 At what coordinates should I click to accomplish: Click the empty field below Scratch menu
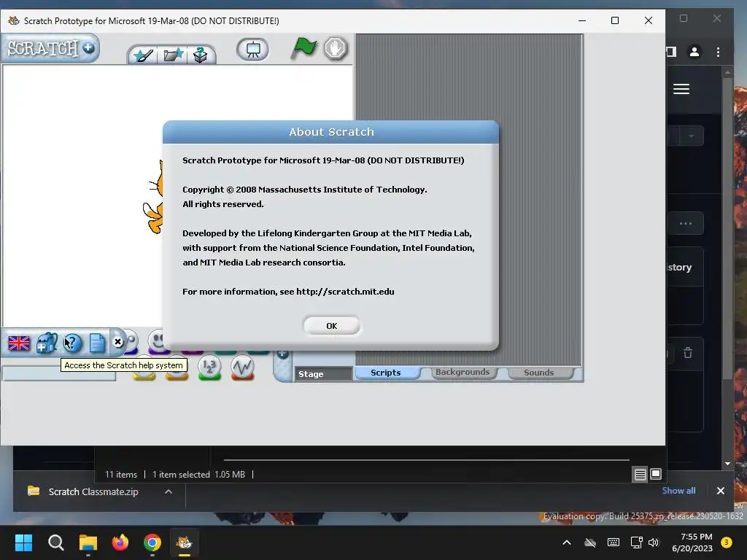click(59, 373)
